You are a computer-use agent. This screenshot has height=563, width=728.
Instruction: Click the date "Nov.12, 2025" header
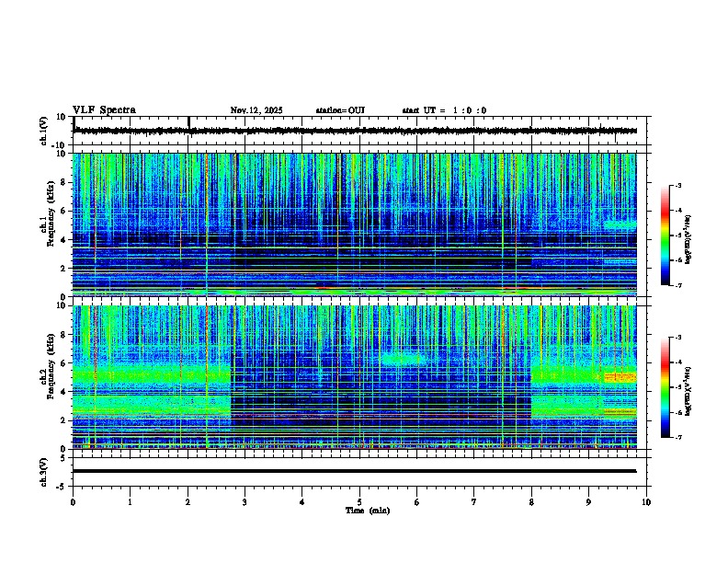pos(256,110)
